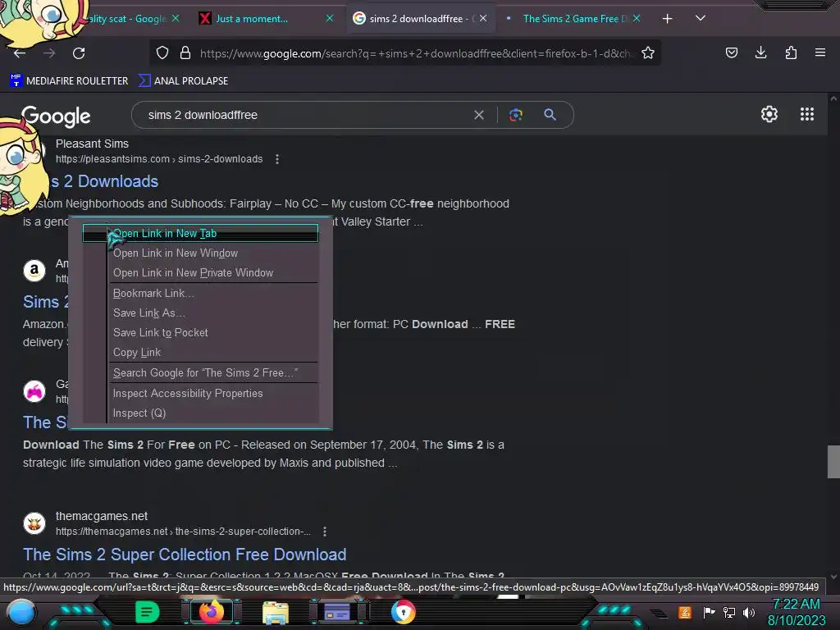
Task: Bookmark this page with the star
Action: coord(648,52)
